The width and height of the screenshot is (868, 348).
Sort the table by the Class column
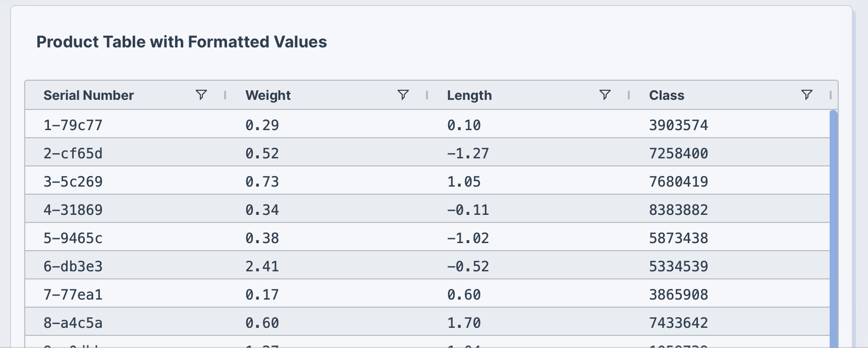tap(667, 95)
